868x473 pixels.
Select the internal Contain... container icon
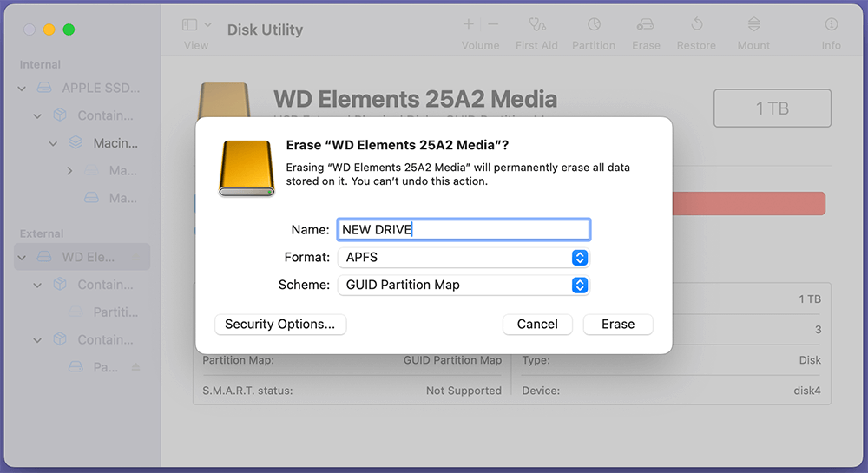coord(60,115)
